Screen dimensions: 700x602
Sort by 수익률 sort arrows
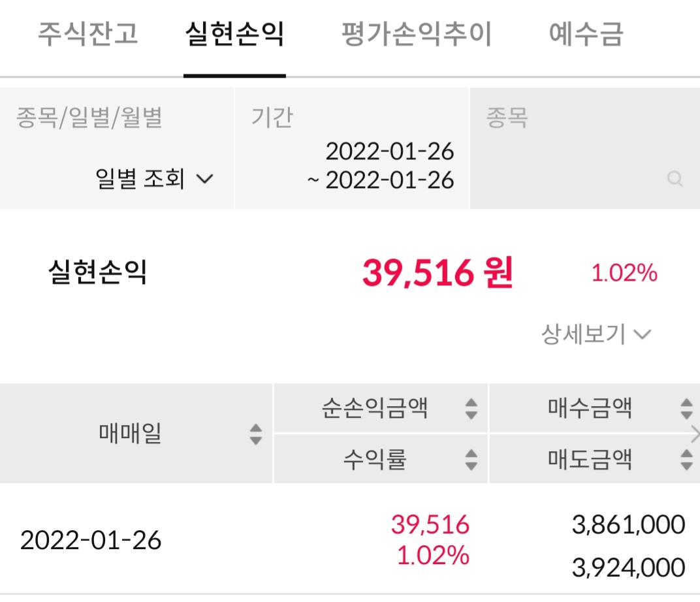coord(471,460)
